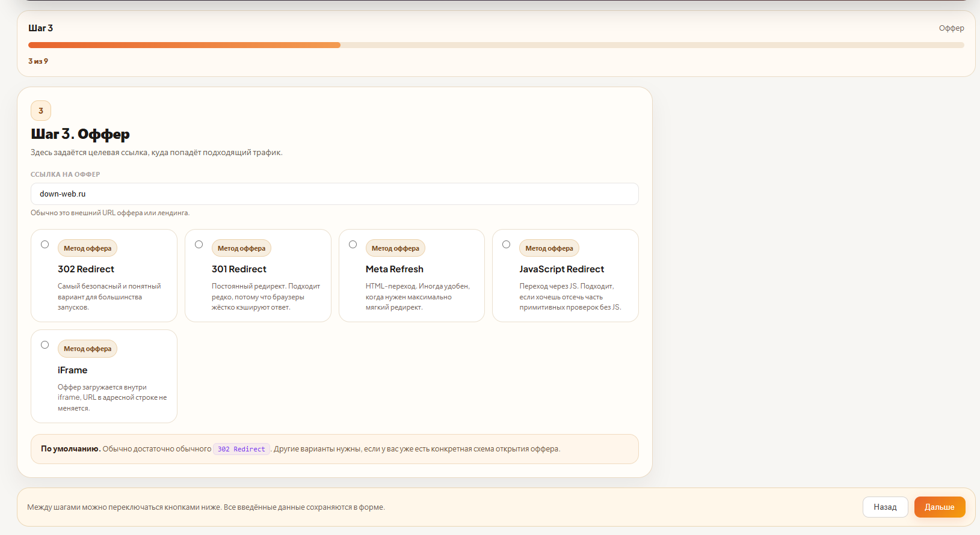
Task: Click the Шаг 3. Оффер heading
Action: 80,134
